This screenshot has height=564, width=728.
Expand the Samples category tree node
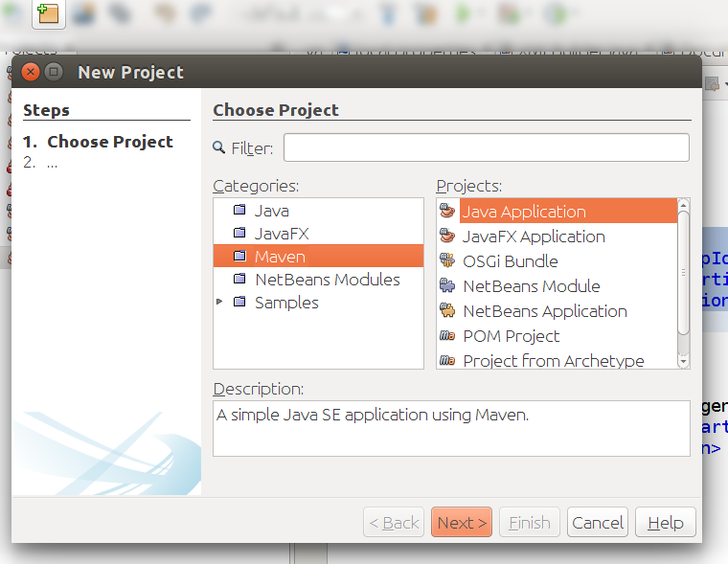pos(219,303)
